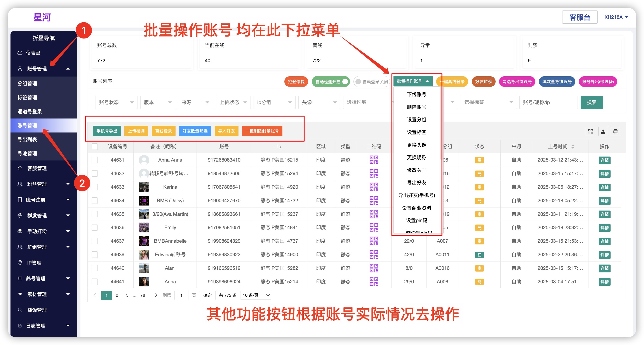644x345 pixels.
Task: Click the export table icon
Action: [603, 131]
